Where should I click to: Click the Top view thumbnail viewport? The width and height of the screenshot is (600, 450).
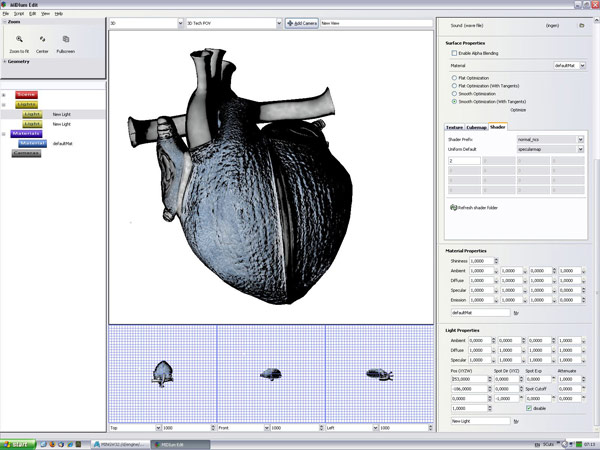(163, 374)
